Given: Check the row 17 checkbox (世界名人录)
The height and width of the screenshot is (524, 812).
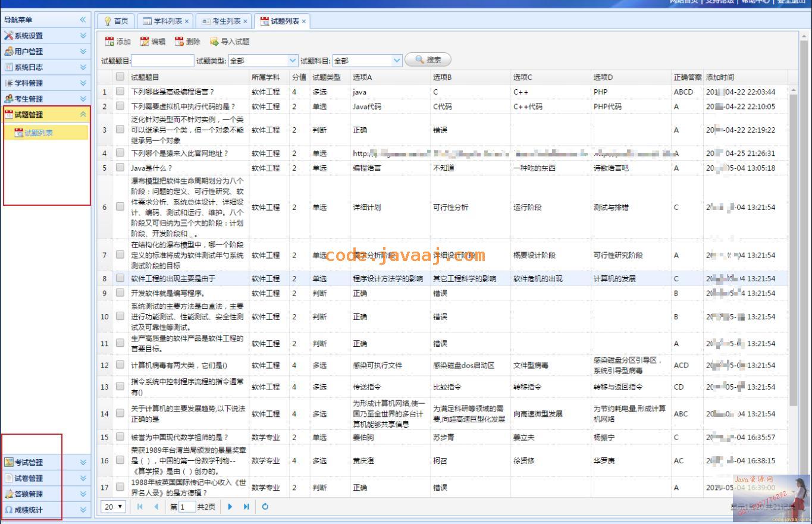Looking at the screenshot, I should pos(120,487).
